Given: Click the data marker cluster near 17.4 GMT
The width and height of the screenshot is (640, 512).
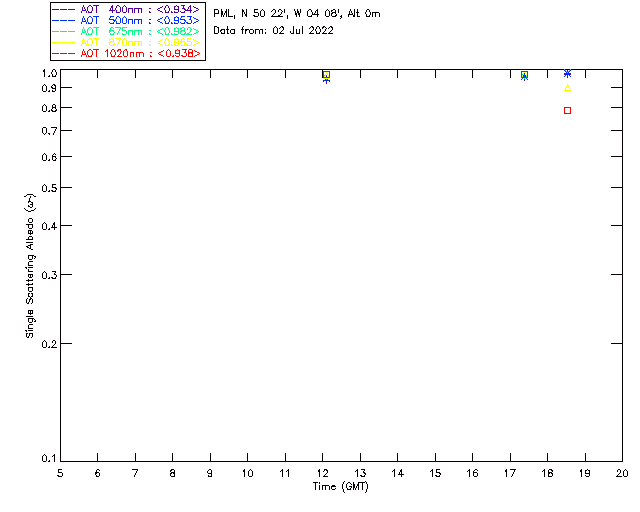Looking at the screenshot, I should click(x=524, y=76).
